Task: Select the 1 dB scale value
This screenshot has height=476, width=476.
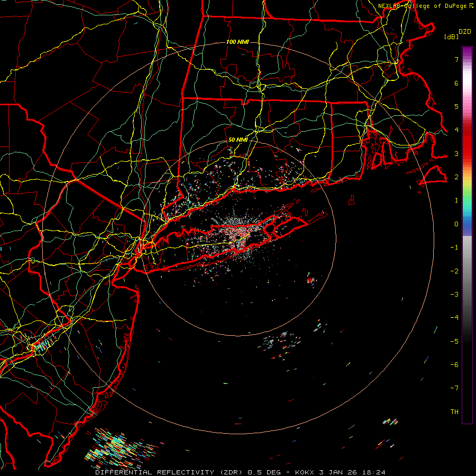Action: (x=456, y=200)
